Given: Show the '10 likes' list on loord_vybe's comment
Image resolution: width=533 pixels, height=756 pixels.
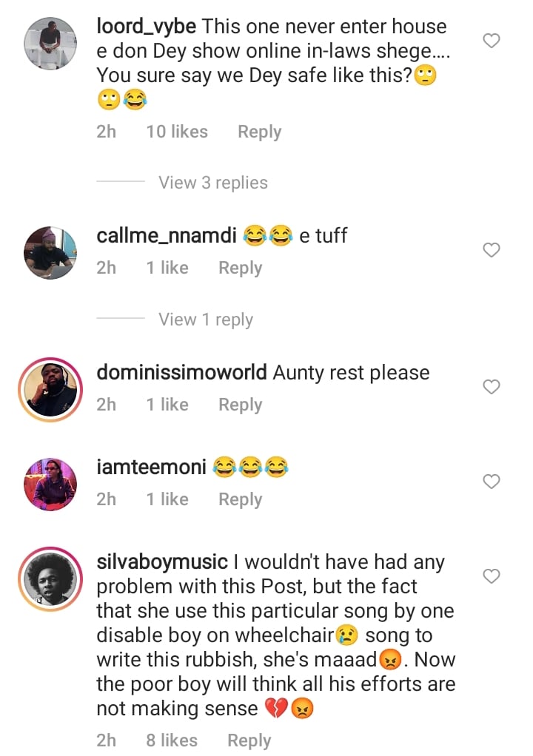Looking at the screenshot, I should tap(177, 132).
